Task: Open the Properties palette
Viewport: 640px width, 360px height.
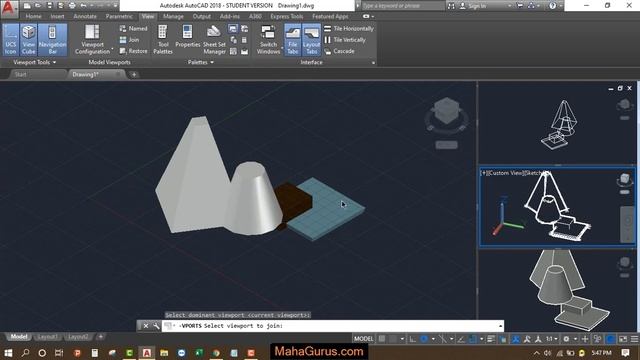Action: tap(187, 37)
